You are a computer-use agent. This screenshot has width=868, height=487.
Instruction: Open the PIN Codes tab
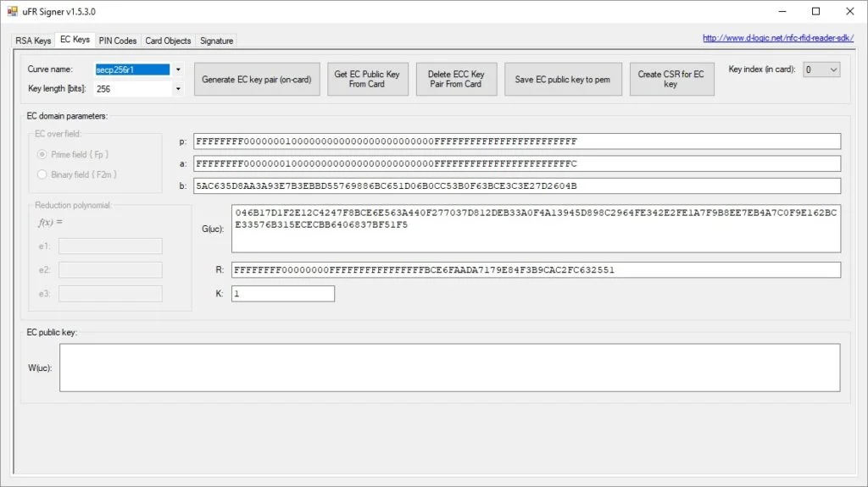(x=117, y=41)
